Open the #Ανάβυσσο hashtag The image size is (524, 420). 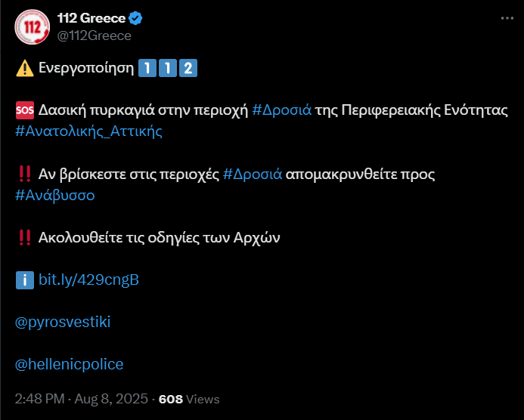point(55,195)
